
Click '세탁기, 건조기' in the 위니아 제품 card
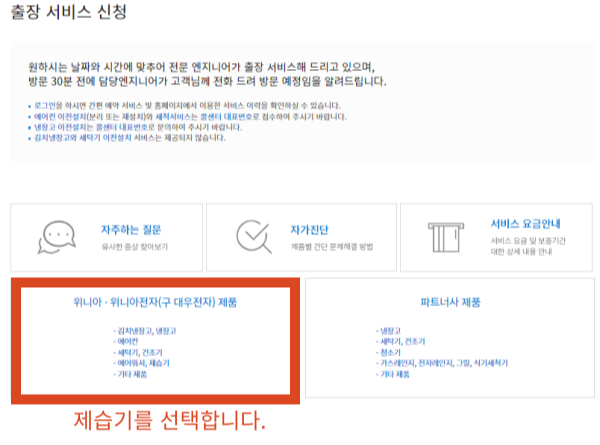[138, 352]
